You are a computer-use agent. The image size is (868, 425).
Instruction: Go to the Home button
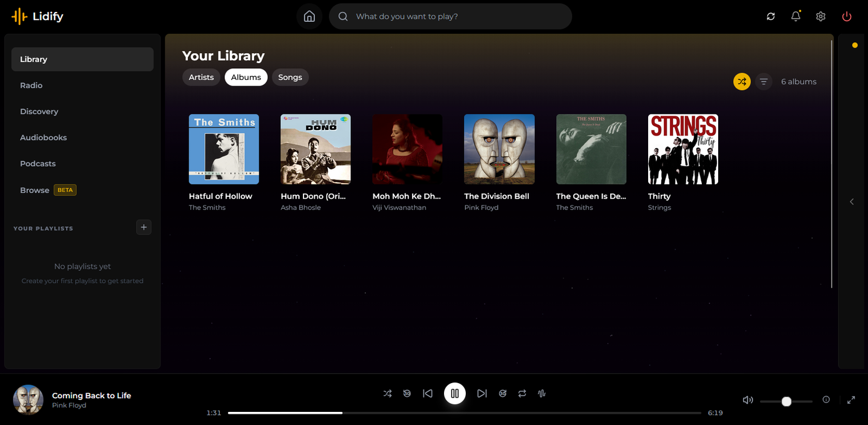pyautogui.click(x=309, y=16)
